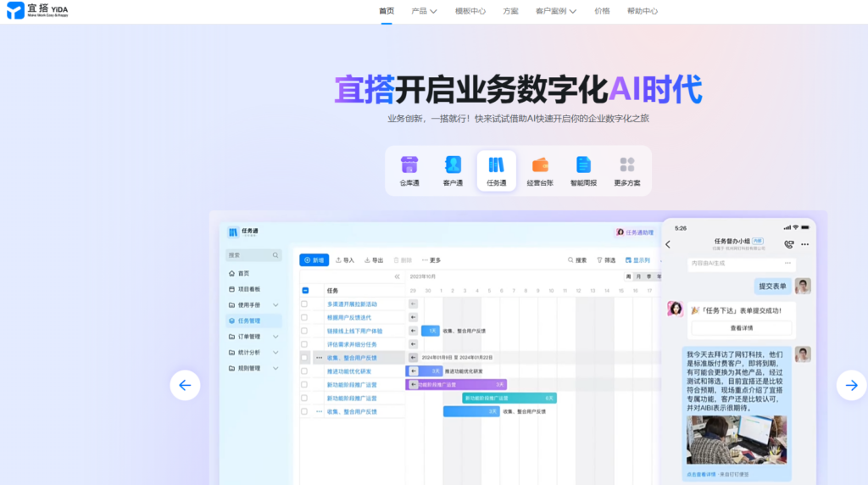Check the 多渠道开展拉新活动 row checkbox
Screen dimensions: 868x485
304,304
